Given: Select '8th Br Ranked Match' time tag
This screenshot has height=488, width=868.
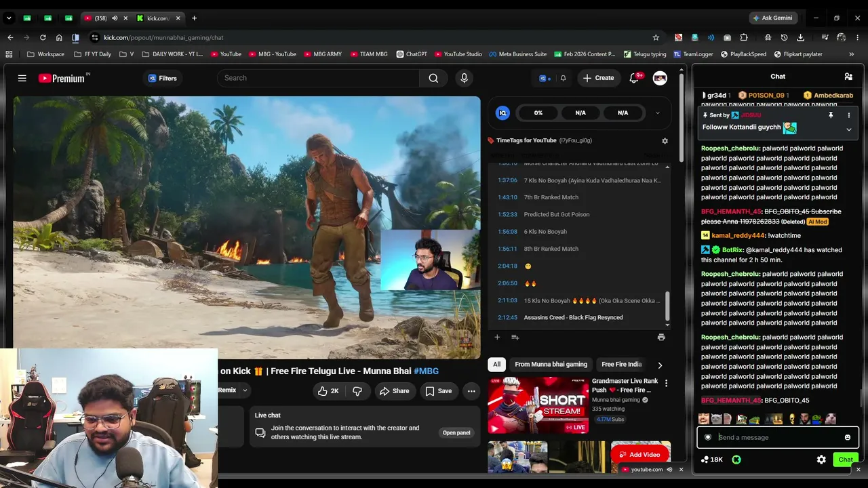Looking at the screenshot, I should [x=551, y=249].
